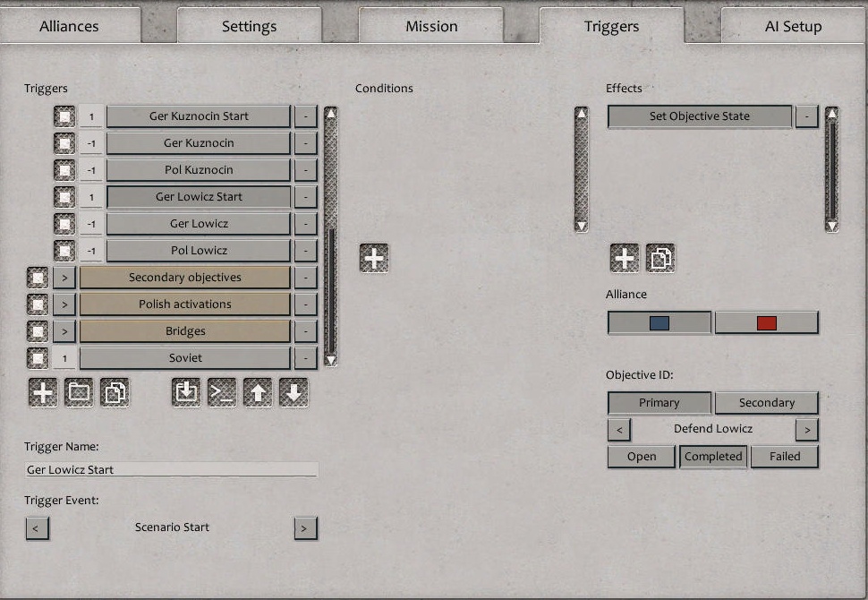Toggle checkbox for Ger Lowicz Start
Image resolution: width=868 pixels, height=600 pixels.
64,197
